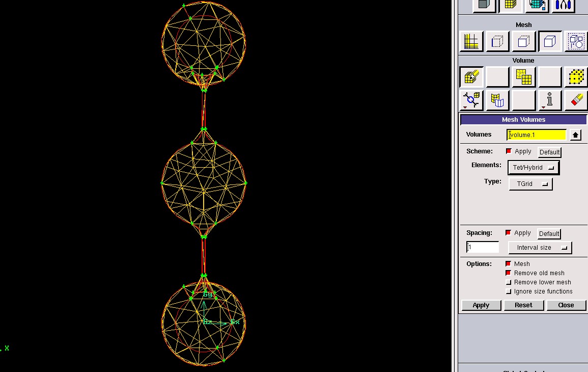Click the Close button in Mesh Volumes
Screen dimensions: 588x372
(566, 305)
